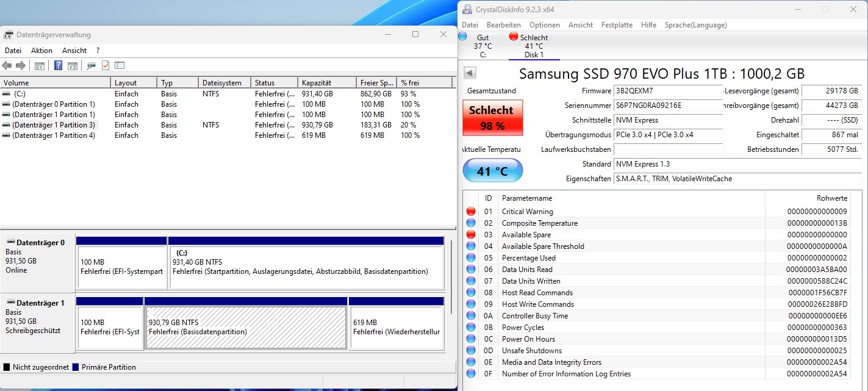The image size is (868, 391).
Task: Click the checkmark page properties icon
Action: pyautogui.click(x=106, y=65)
